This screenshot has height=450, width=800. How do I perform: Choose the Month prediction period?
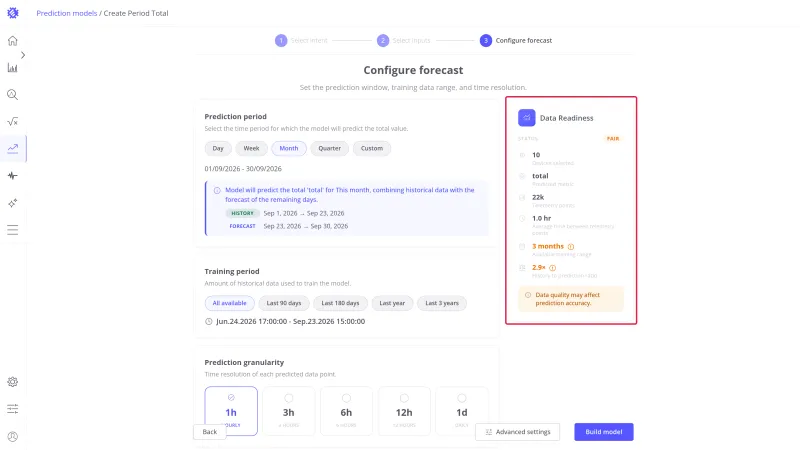(x=289, y=148)
